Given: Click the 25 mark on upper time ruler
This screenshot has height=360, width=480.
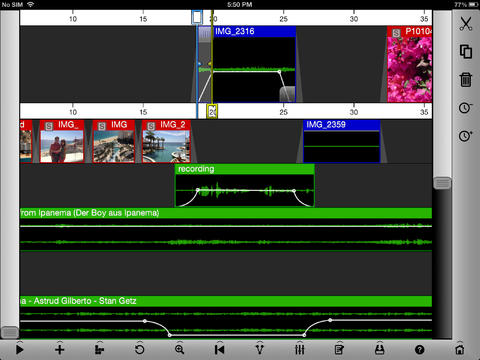Looking at the screenshot, I should pos(283,19).
